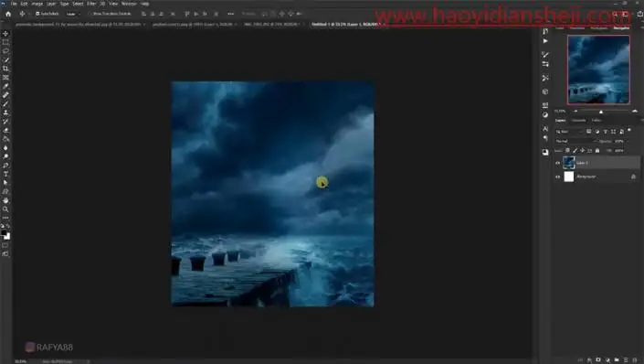Hide Layer 1 with its eye icon
This screenshot has height=364, width=644.
[557, 163]
